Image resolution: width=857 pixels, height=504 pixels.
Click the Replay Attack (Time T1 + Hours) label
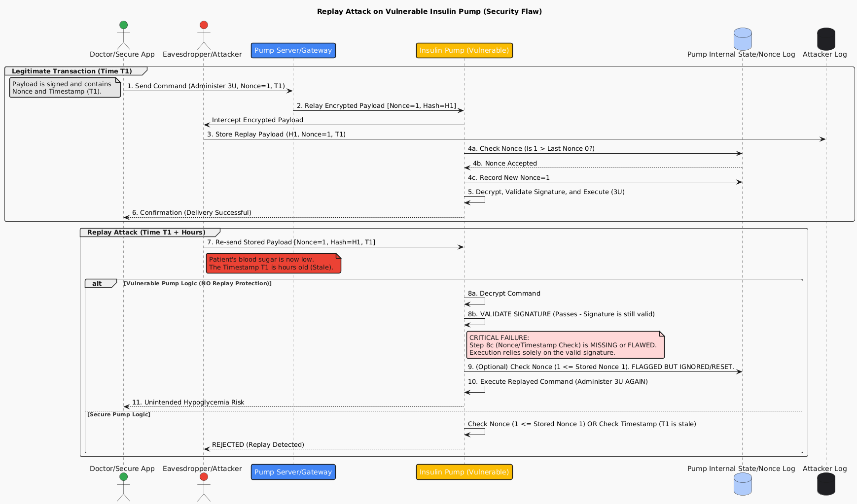pos(146,233)
